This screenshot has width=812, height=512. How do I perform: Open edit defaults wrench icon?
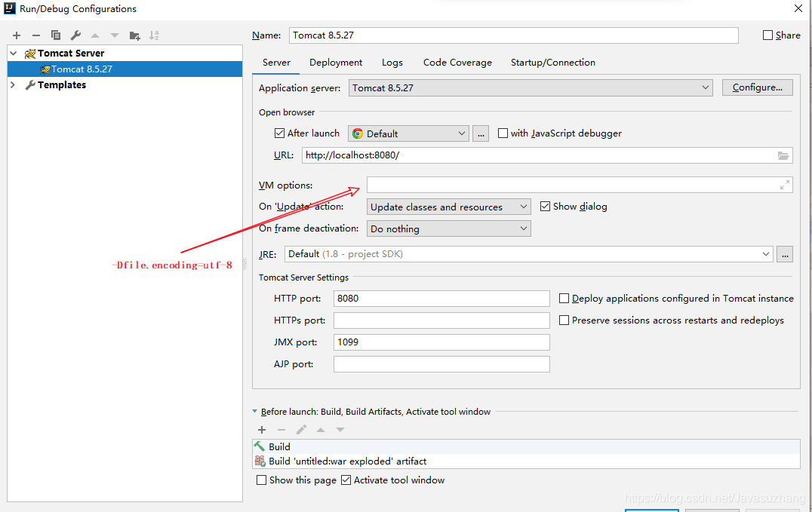click(x=75, y=35)
